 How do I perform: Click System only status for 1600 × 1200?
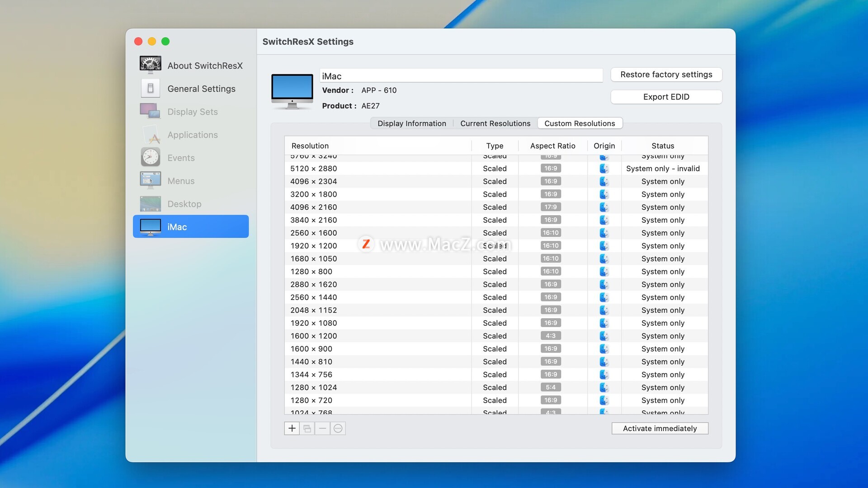click(x=663, y=336)
